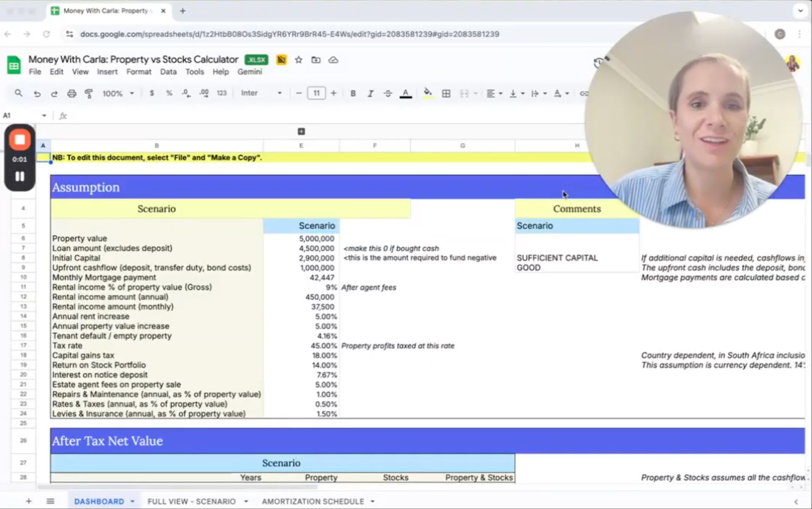Add a new sheet
The image size is (812, 509).
click(28, 501)
